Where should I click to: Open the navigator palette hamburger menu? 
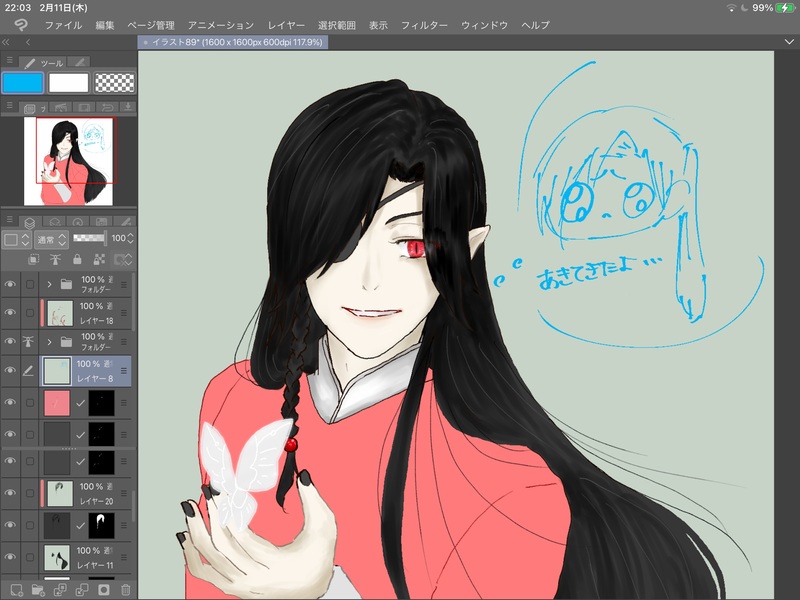[9, 105]
